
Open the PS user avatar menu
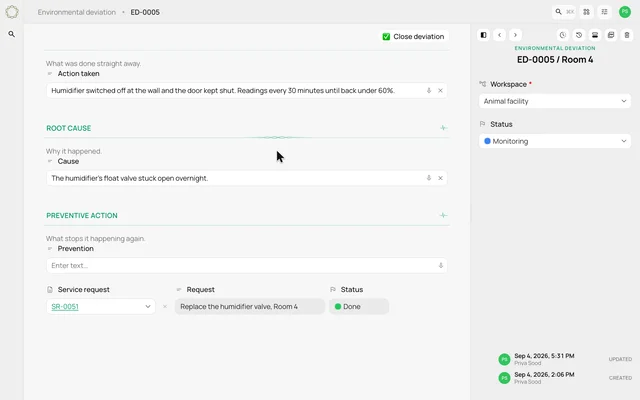coord(624,12)
